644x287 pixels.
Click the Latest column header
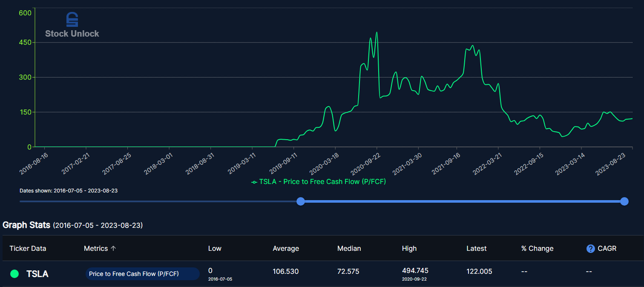[477, 249]
